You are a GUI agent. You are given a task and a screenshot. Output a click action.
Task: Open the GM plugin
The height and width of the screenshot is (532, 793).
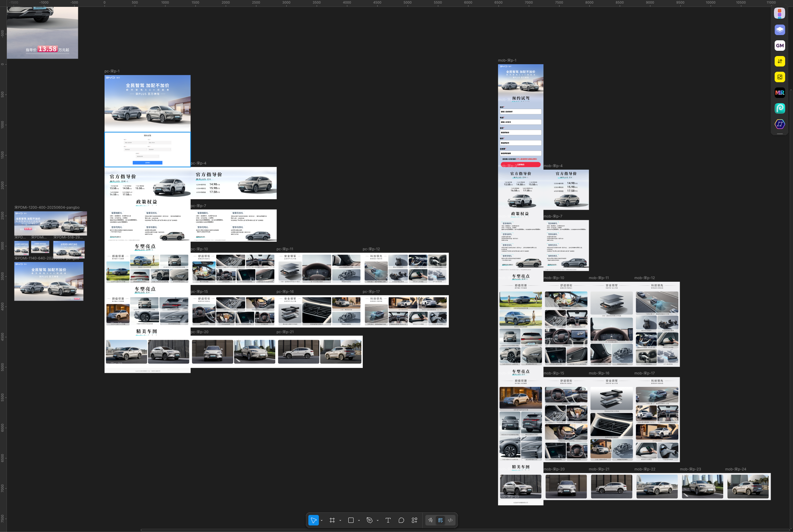780,46
